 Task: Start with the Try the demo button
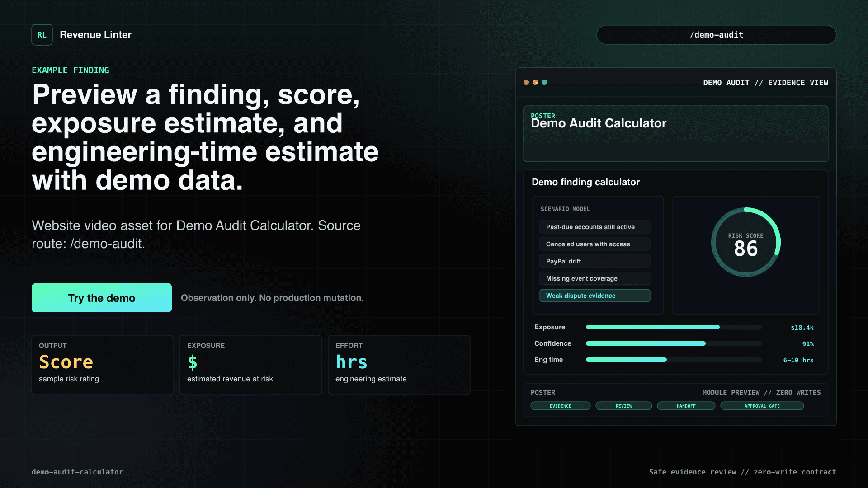(102, 298)
